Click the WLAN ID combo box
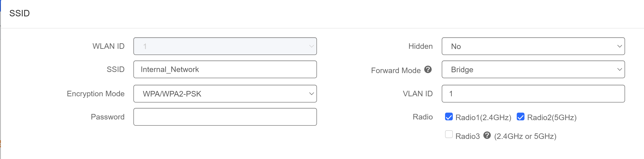The image size is (644, 159). [x=225, y=46]
